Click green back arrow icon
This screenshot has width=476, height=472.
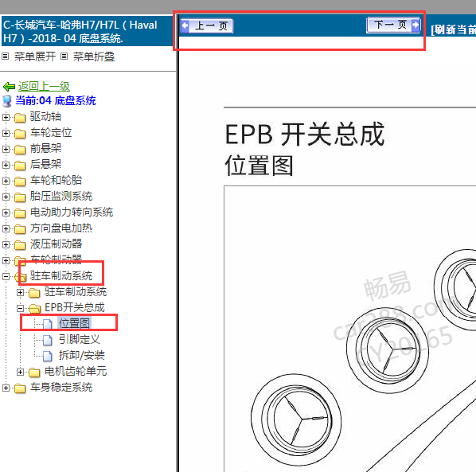[x=9, y=87]
